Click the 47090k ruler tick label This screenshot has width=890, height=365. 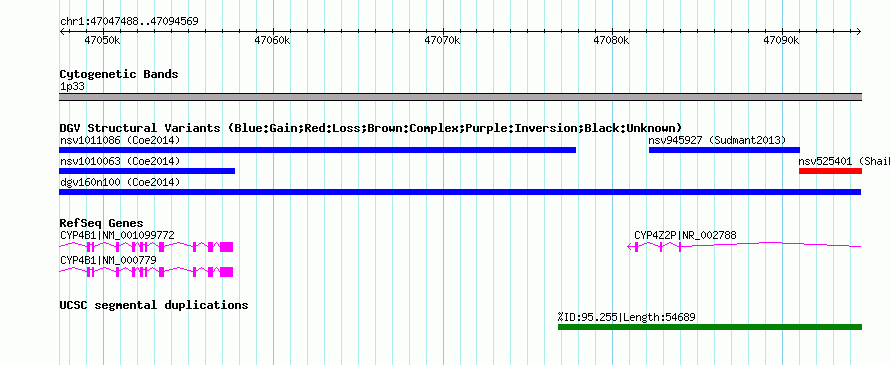(782, 41)
